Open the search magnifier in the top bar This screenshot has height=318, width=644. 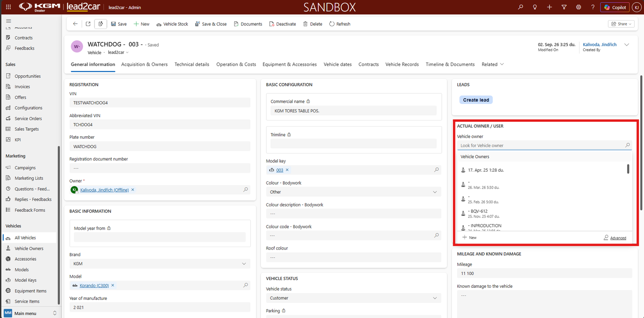pyautogui.click(x=520, y=7)
